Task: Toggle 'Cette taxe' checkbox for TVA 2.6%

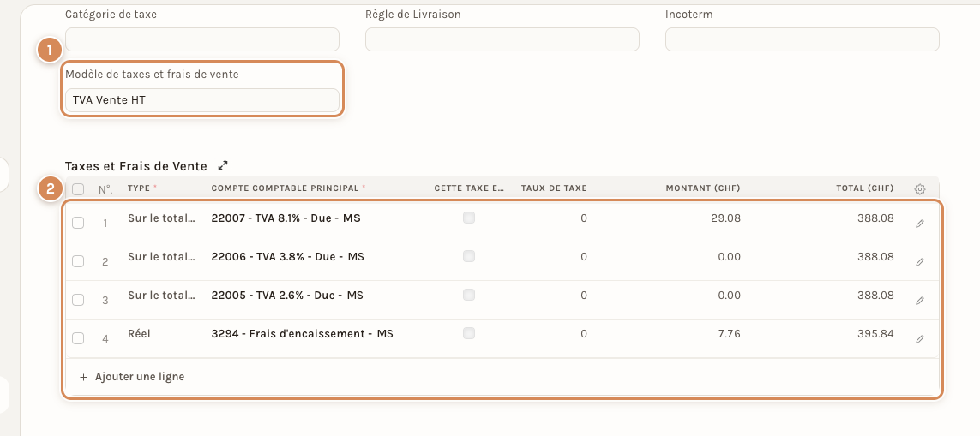Action: pos(469,295)
